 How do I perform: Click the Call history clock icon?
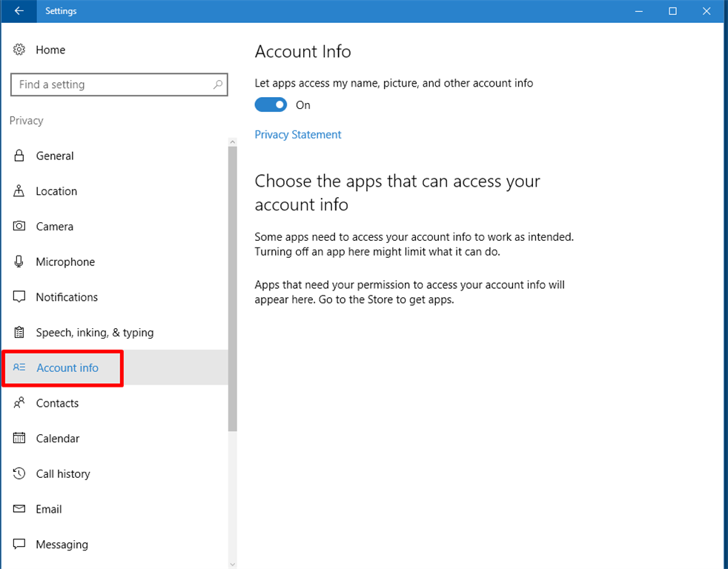click(19, 474)
